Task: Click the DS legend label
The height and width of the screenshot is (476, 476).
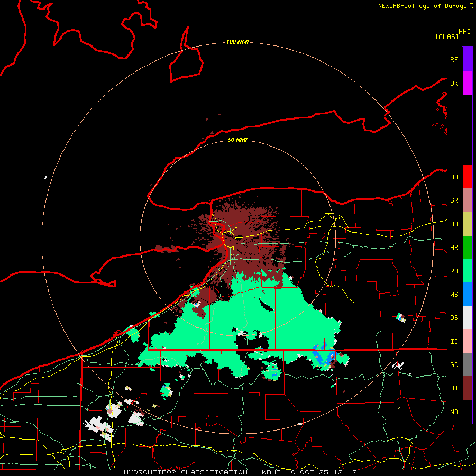Action: (x=454, y=318)
